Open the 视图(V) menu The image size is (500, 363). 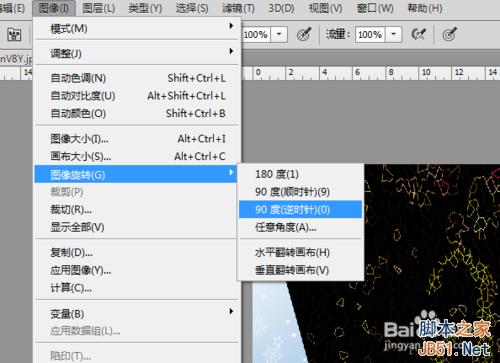pos(325,8)
